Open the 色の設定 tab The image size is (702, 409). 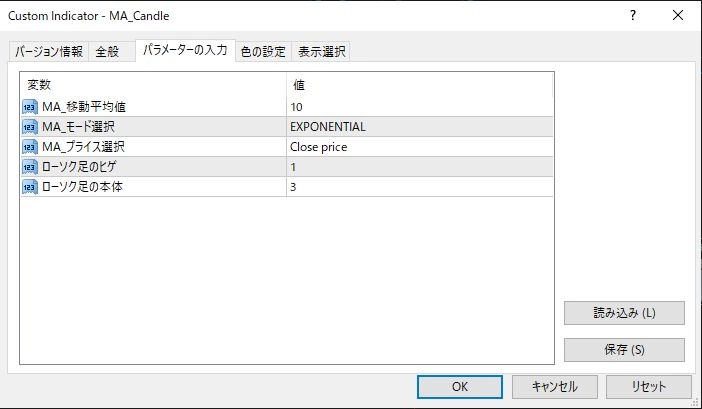[x=263, y=53]
